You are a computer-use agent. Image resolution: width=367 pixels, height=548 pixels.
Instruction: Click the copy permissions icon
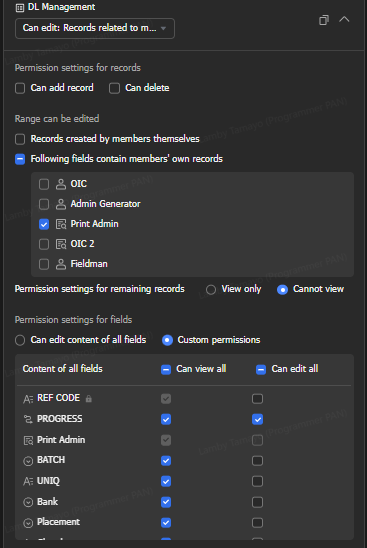coord(324,20)
